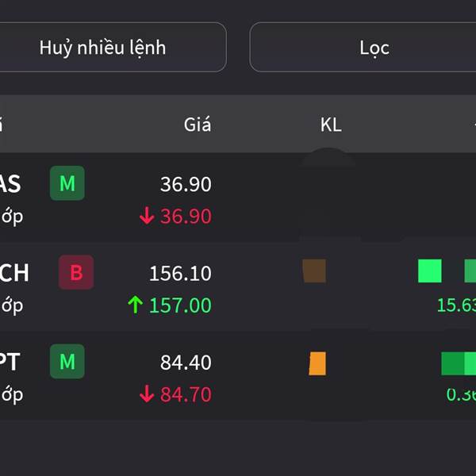Viewport: 476px width, 476px height.
Task: Sort by the Giá column header
Action: (198, 125)
